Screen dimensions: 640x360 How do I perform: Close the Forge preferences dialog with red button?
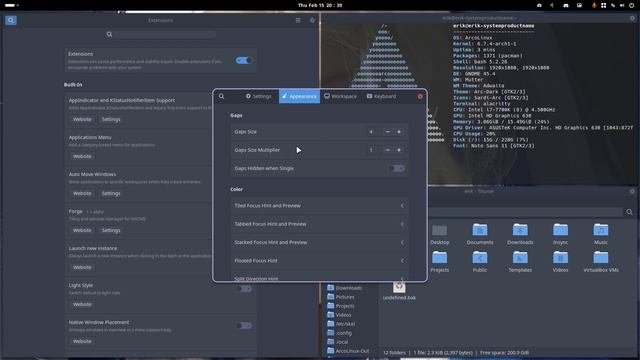[420, 96]
